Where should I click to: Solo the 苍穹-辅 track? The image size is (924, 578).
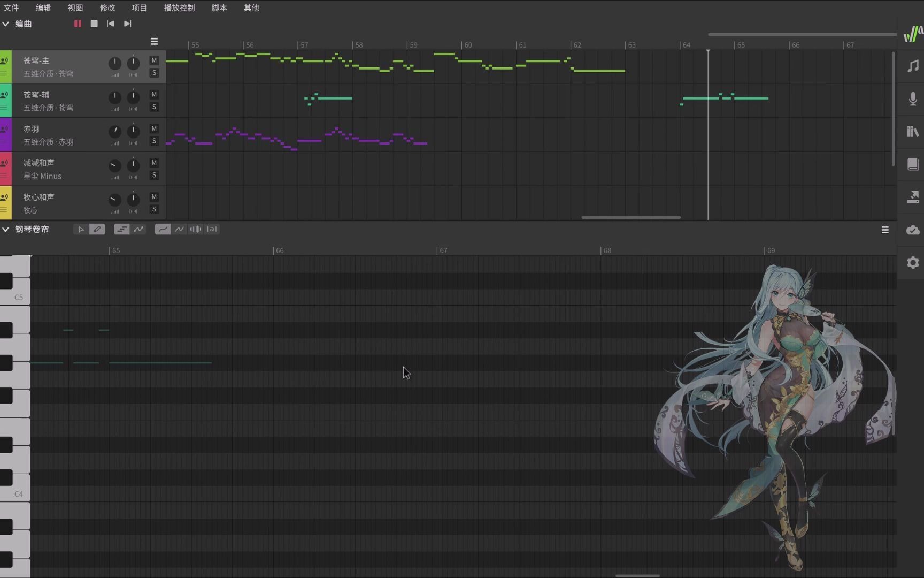[x=154, y=107]
